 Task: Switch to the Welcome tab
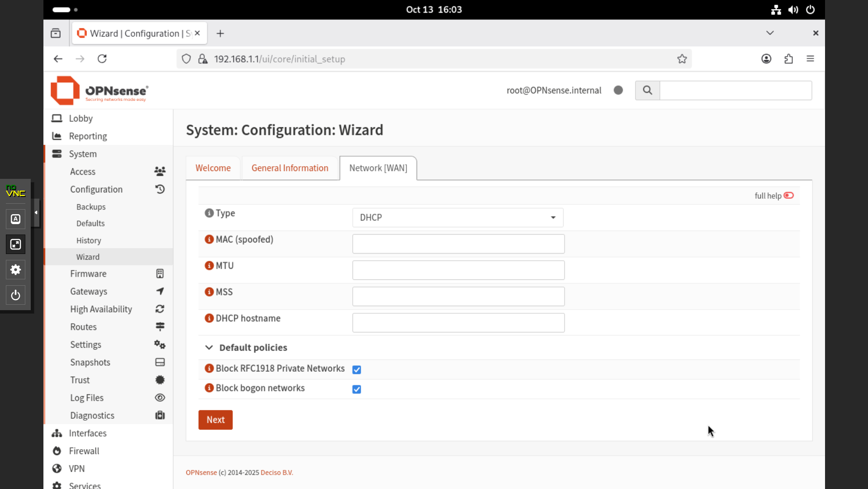pyautogui.click(x=213, y=168)
